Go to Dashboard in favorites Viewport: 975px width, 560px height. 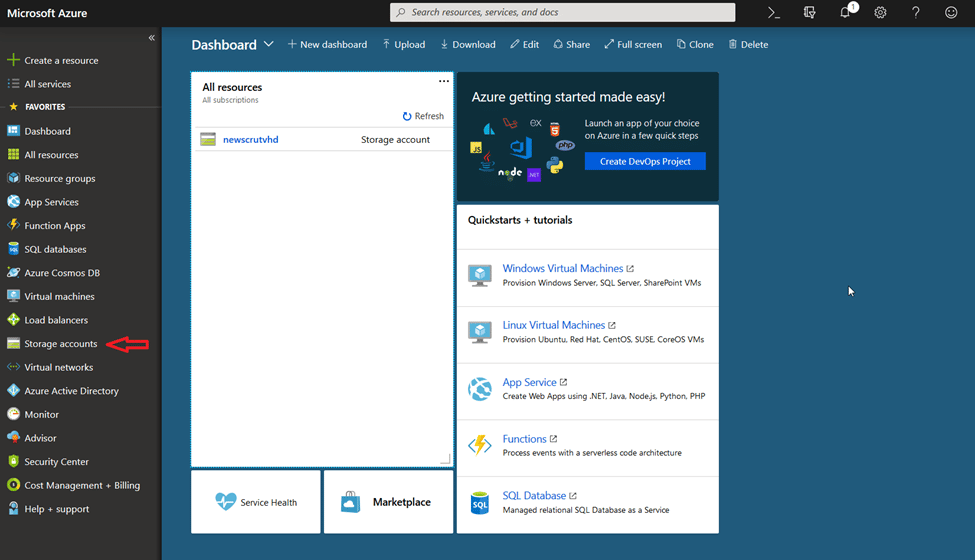point(47,131)
